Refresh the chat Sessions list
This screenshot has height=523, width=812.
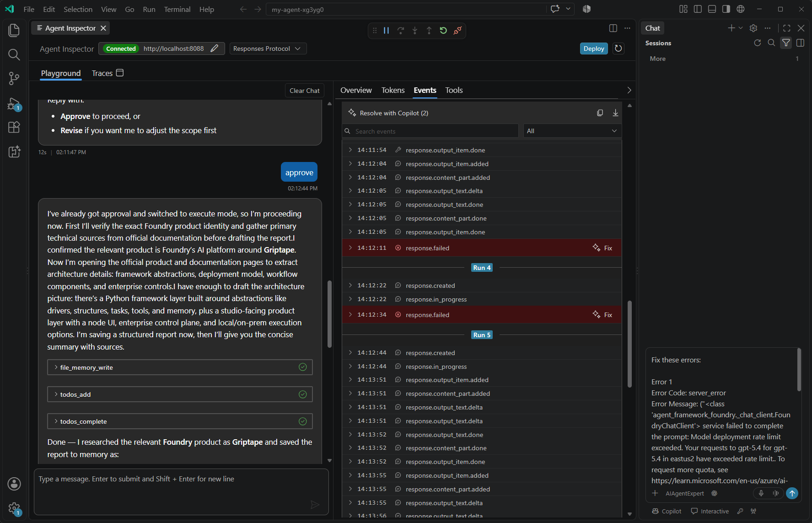[758, 43]
